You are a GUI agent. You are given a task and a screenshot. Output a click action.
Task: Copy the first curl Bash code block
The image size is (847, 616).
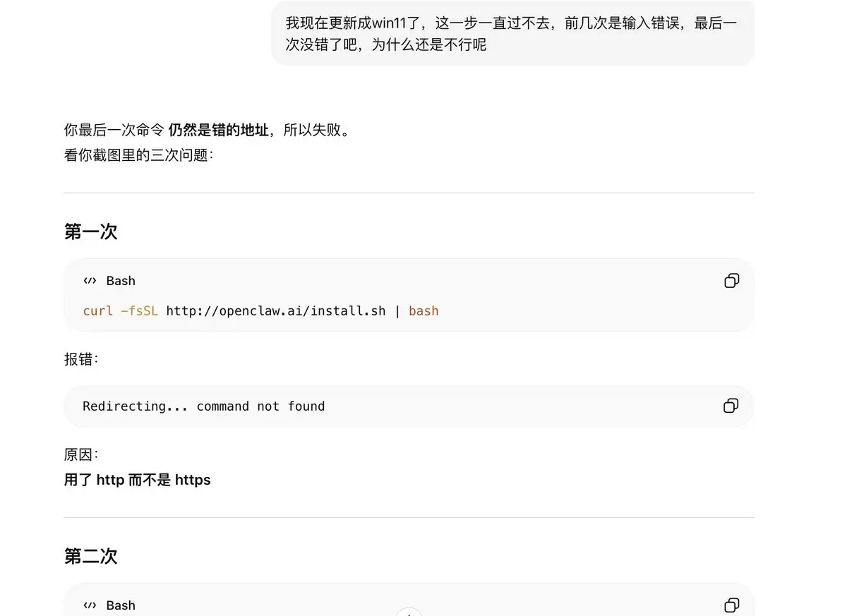[732, 281]
